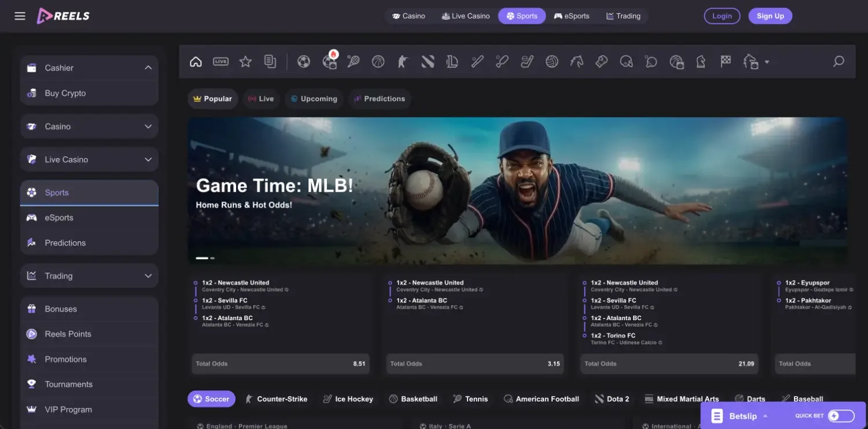Open the VIP Program sidebar link
The height and width of the screenshot is (429, 868).
(89, 409)
